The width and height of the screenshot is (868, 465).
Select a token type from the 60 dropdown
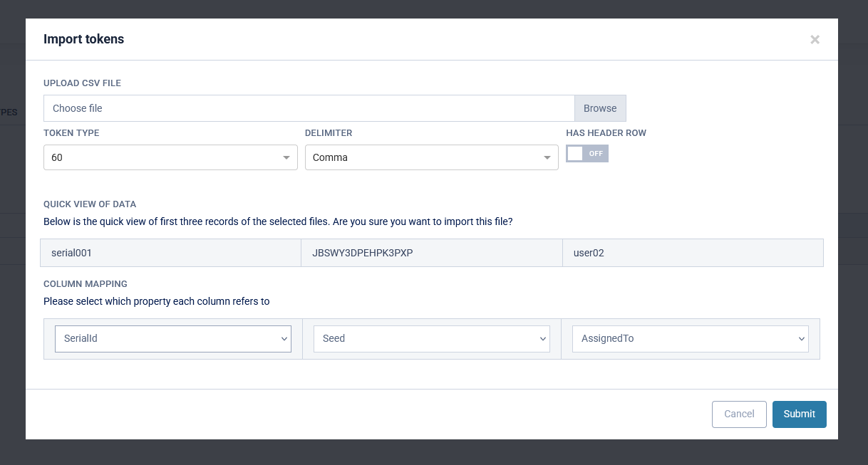click(x=170, y=157)
